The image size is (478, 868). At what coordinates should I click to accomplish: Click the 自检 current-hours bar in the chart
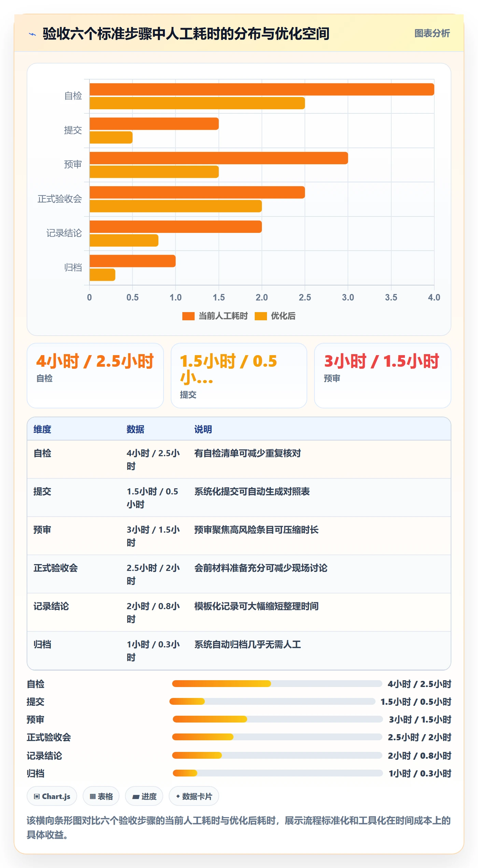(262, 89)
